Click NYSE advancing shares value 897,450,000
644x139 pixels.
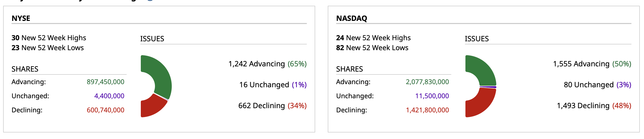(x=105, y=82)
